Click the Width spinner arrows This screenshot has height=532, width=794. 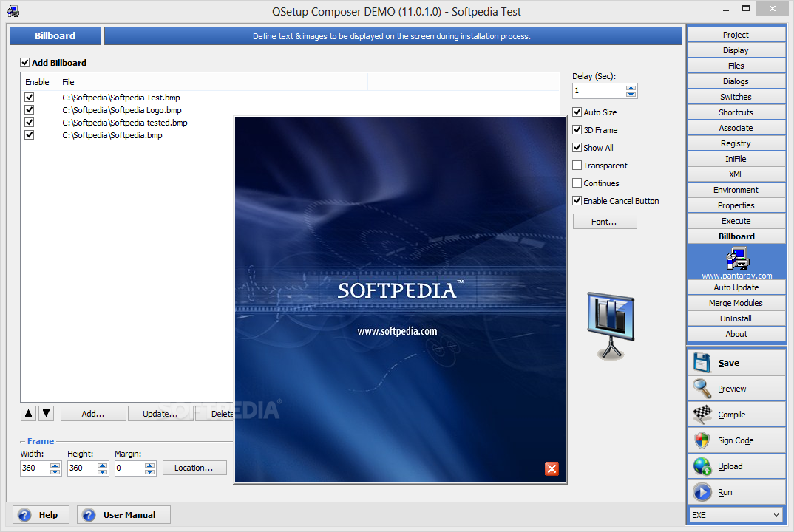click(55, 468)
